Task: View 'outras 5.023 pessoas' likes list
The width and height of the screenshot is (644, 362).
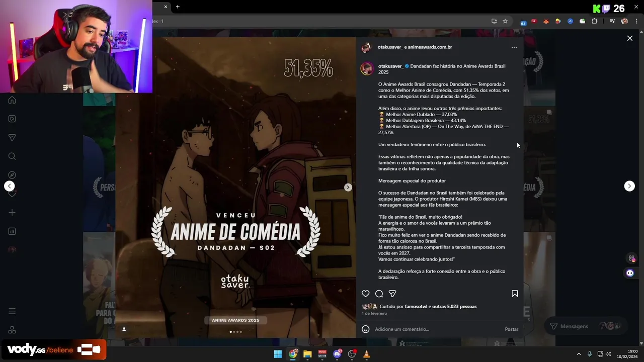Action: pos(454,307)
